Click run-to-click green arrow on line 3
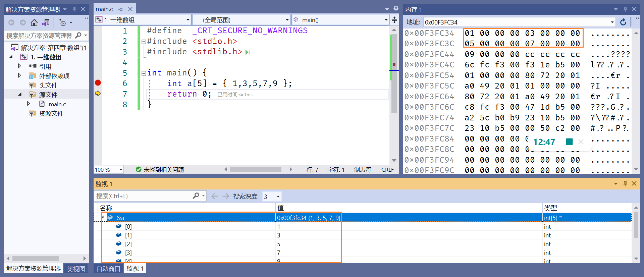The width and height of the screenshot is (644, 277). pyautogui.click(x=248, y=52)
